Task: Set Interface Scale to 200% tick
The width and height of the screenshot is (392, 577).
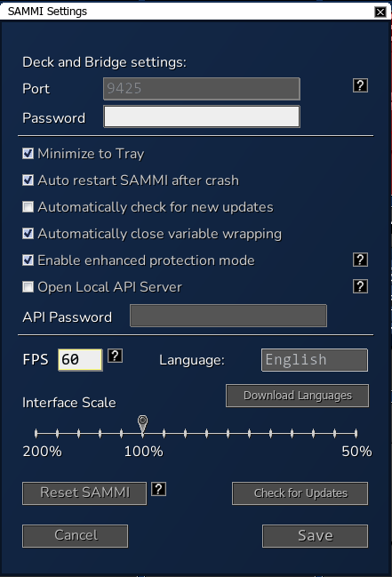Action: [x=36, y=434]
